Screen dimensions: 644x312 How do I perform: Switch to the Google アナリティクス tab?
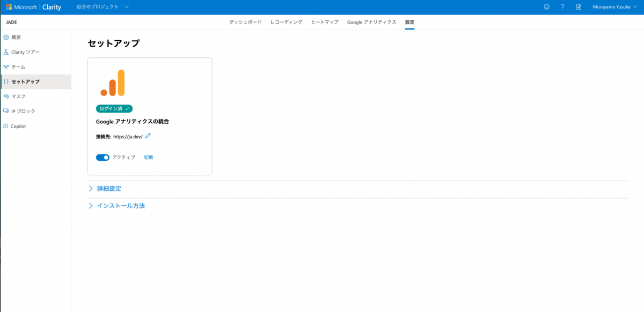371,22
